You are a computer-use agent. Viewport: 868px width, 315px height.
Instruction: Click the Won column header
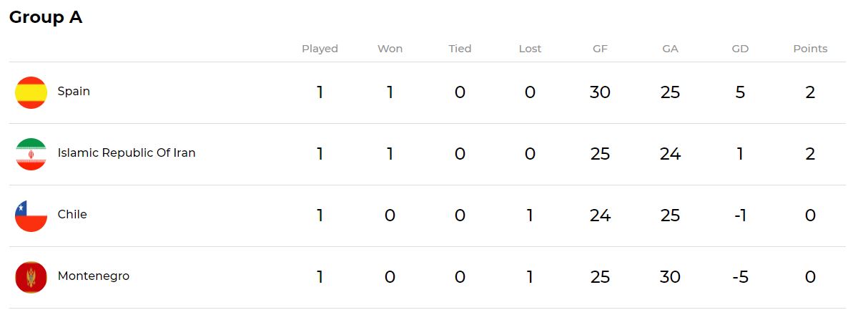[390, 49]
